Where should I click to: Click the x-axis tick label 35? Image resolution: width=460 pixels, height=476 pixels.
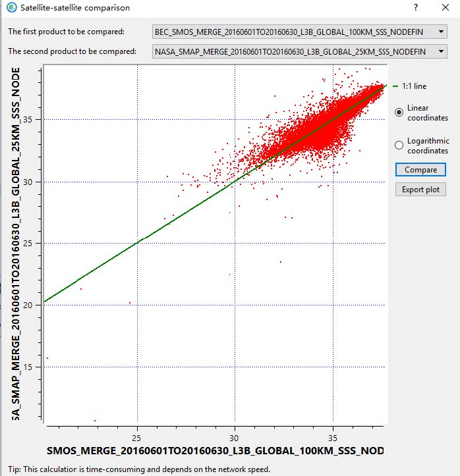[333, 438]
